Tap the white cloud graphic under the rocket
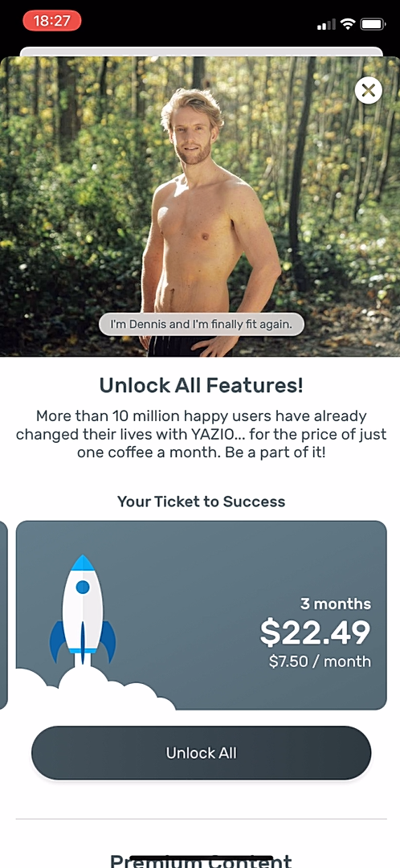 [x=94, y=690]
